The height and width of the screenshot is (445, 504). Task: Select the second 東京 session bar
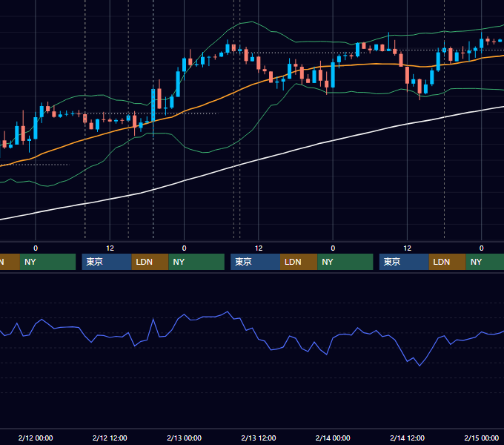pyautogui.click(x=255, y=262)
